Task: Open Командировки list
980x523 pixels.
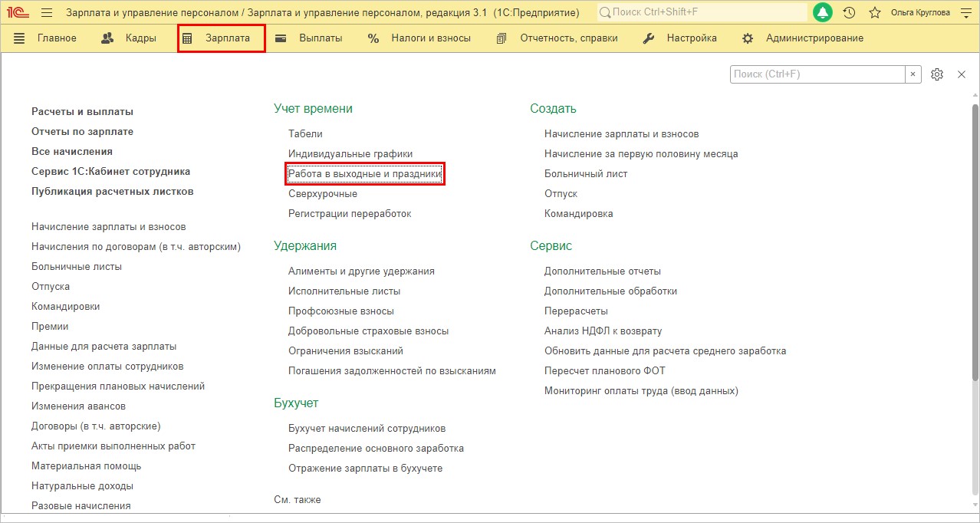Action: [x=65, y=306]
